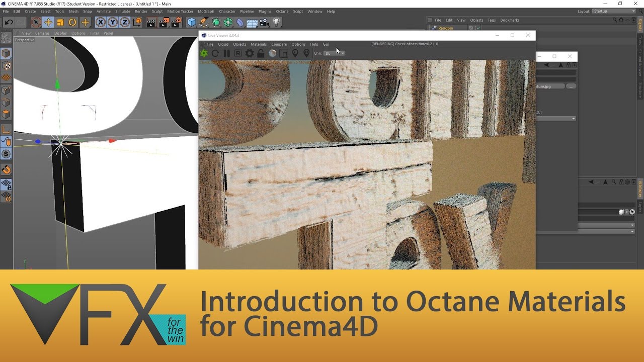Open Edit Render Settings icon
Image resolution: width=644 pixels, height=362 pixels.
[x=176, y=22]
